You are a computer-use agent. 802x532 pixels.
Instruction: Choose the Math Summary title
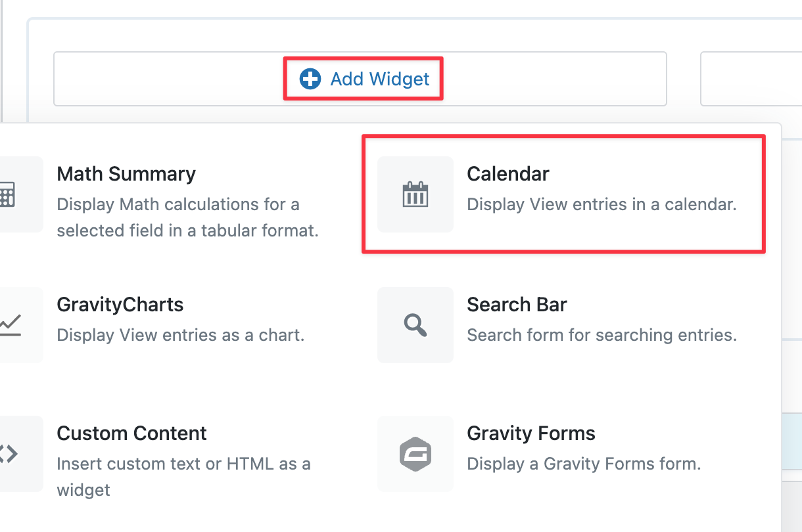click(126, 174)
